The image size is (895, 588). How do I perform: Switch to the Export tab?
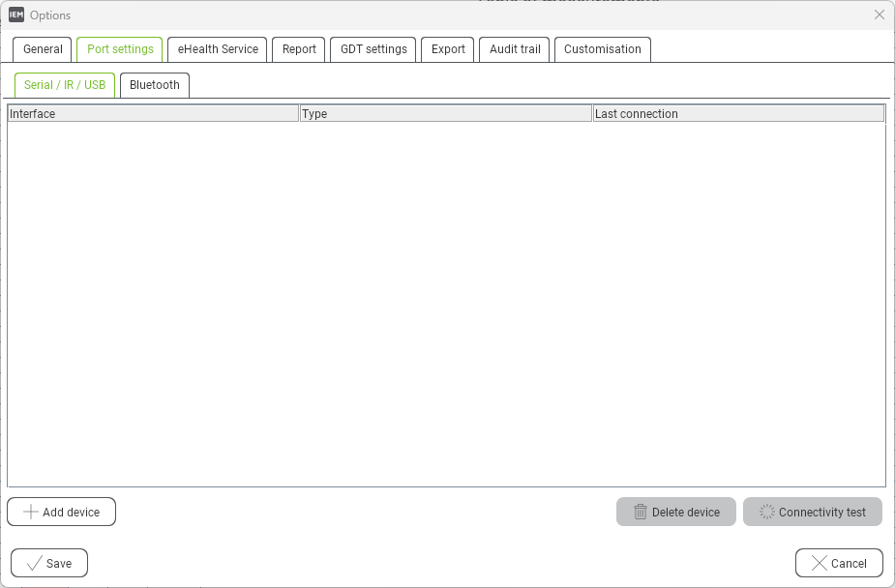pyautogui.click(x=448, y=49)
